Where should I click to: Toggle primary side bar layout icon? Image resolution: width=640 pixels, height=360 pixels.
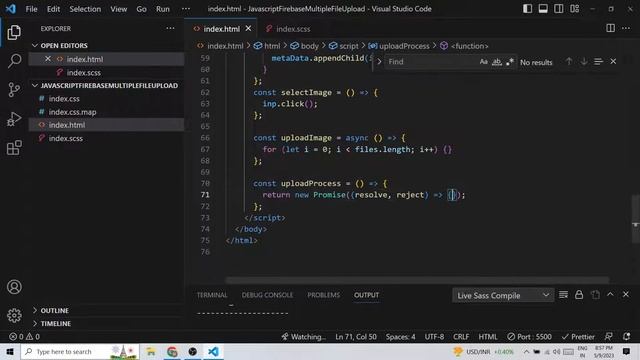pyautogui.click(x=527, y=9)
